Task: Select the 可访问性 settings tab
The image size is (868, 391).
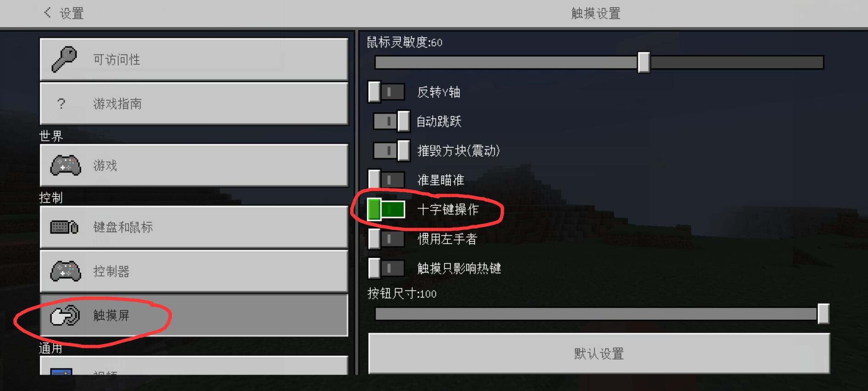Action: tap(194, 59)
